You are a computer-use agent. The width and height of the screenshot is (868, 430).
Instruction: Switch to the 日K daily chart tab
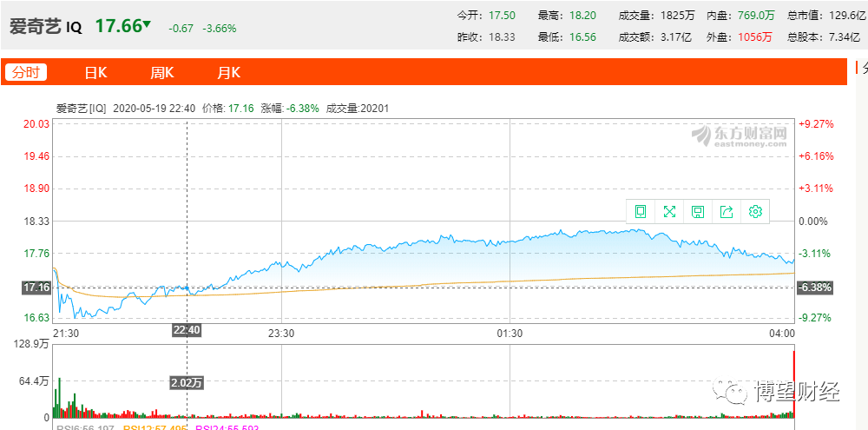pos(95,73)
